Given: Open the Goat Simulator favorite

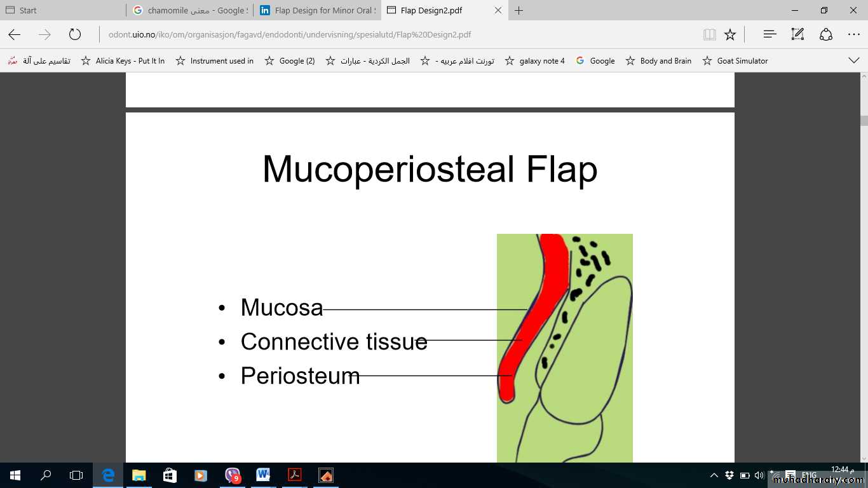Looking at the screenshot, I should [x=735, y=61].
